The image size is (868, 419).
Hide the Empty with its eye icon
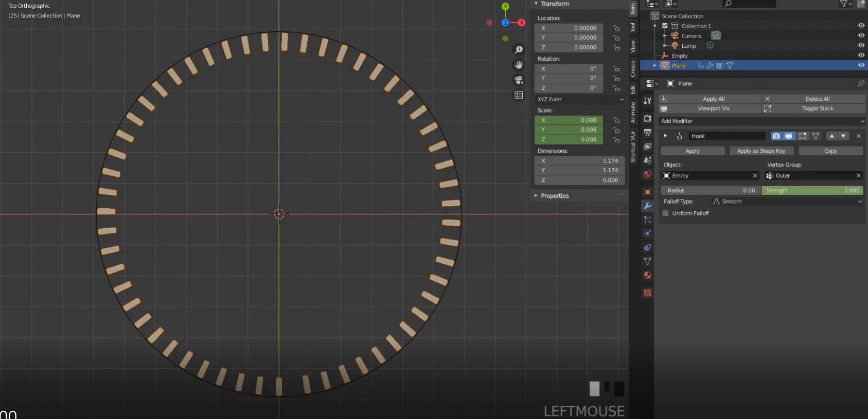[861, 56]
